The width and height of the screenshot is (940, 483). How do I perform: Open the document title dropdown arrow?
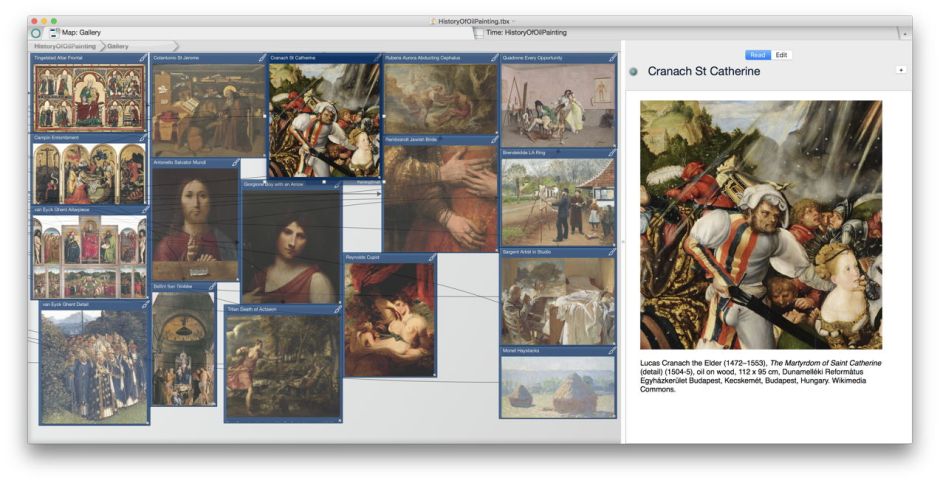click(514, 20)
